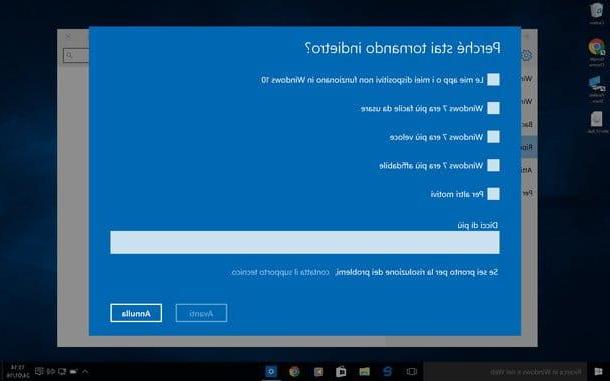610x381 pixels.
Task: Open the Store from the taskbar
Action: point(341,372)
